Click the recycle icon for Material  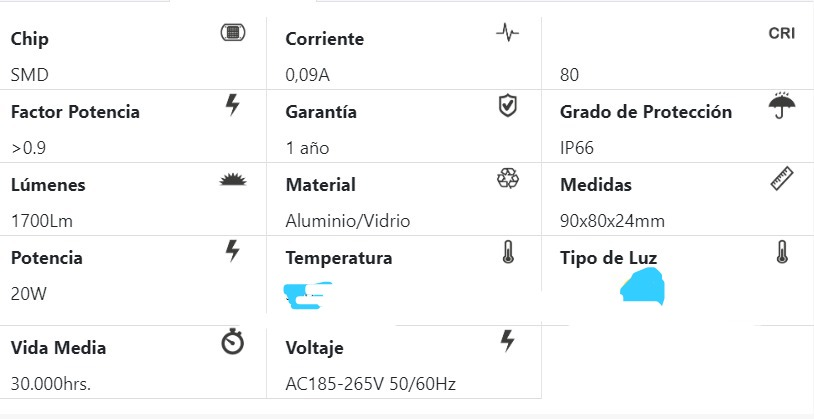click(x=508, y=178)
